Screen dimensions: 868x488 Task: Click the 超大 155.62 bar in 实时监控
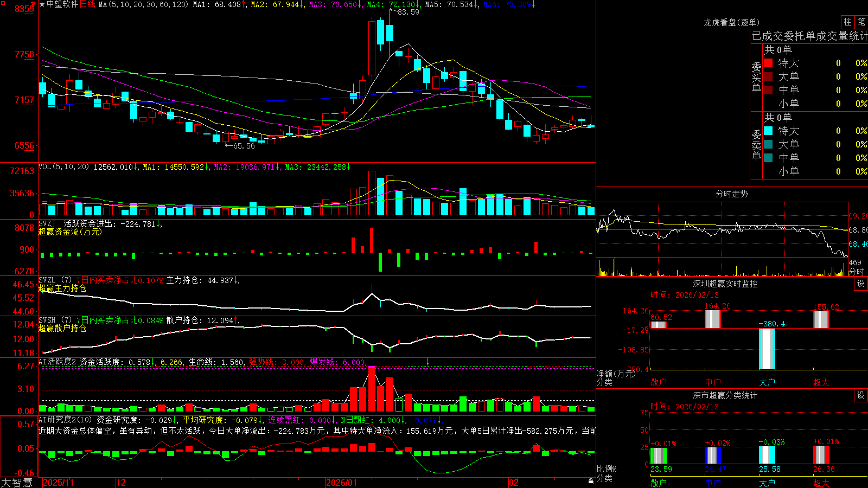[821, 319]
